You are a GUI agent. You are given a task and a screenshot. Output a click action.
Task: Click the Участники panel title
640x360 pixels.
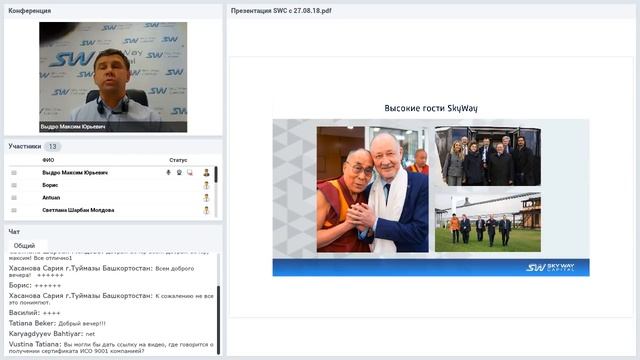tap(25, 146)
